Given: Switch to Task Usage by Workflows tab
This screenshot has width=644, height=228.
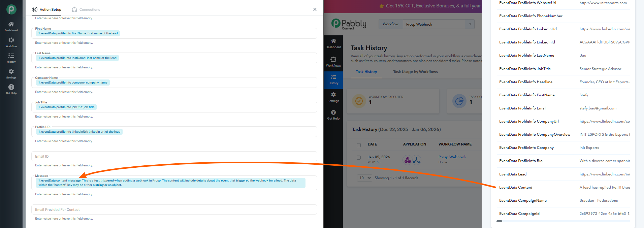Looking at the screenshot, I should coord(415,72).
